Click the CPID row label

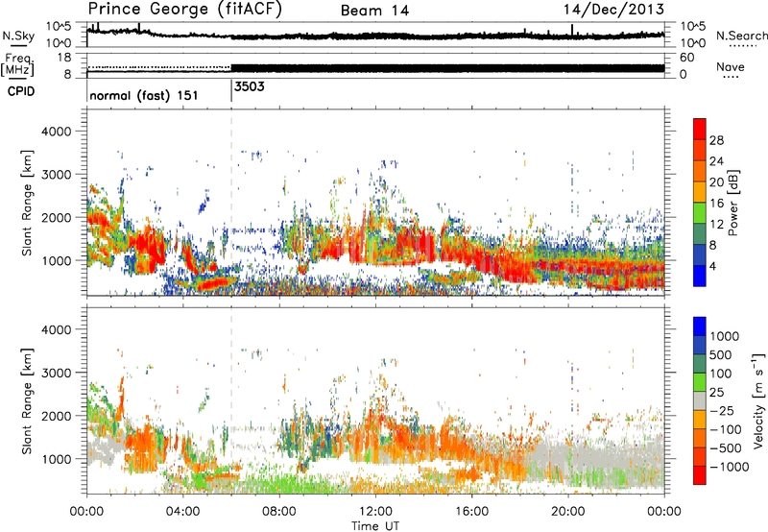click(x=21, y=91)
